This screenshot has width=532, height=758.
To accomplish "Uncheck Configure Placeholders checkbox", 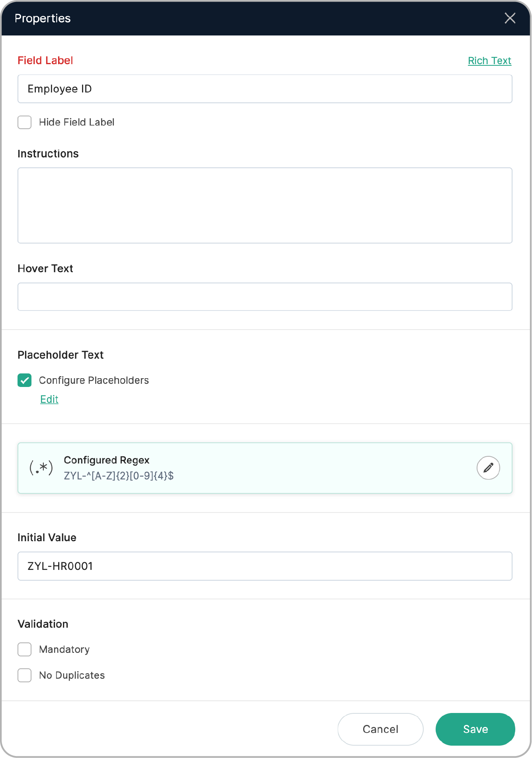I will pyautogui.click(x=25, y=380).
